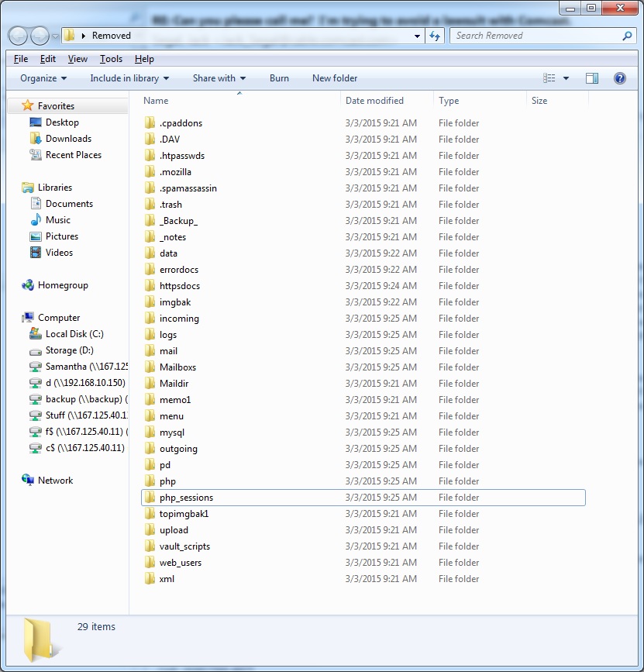The width and height of the screenshot is (644, 672).
Task: Click the Pictures library icon
Action: [x=36, y=236]
